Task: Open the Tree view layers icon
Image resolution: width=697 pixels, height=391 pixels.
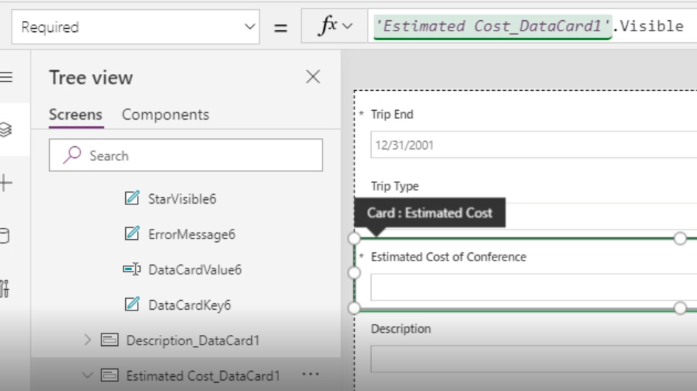Action: click(x=5, y=130)
